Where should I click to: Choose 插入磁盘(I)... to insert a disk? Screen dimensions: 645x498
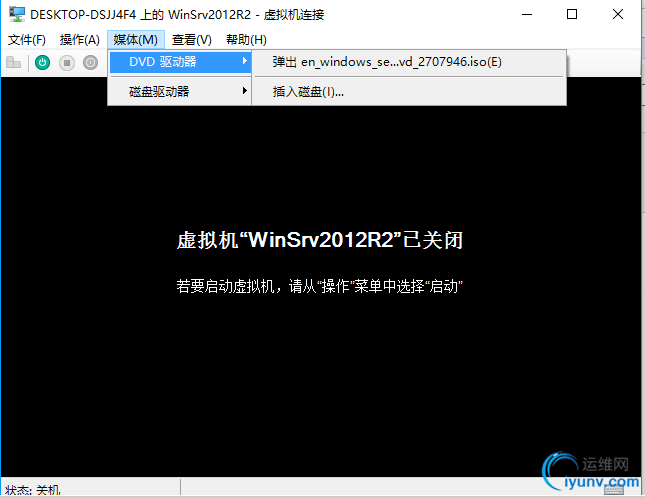(x=409, y=91)
